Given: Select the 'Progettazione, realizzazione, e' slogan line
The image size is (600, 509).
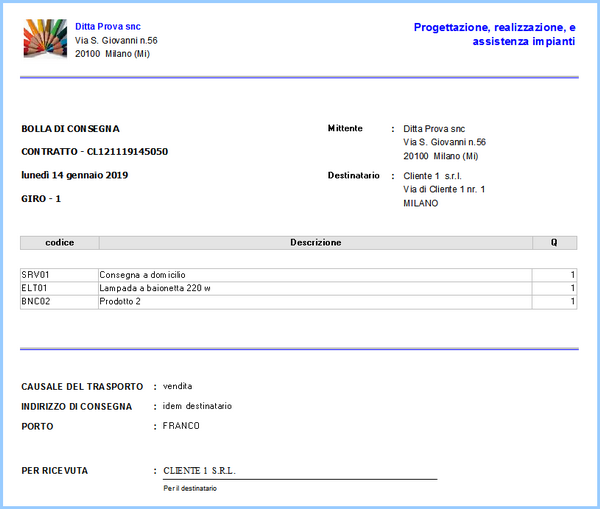Looking at the screenshot, I should tap(494, 28).
